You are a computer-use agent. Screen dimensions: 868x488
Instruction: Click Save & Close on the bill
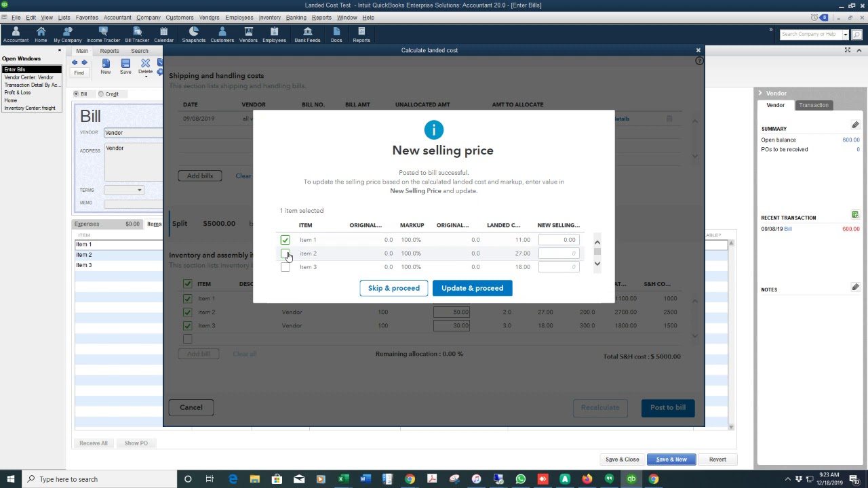point(622,460)
